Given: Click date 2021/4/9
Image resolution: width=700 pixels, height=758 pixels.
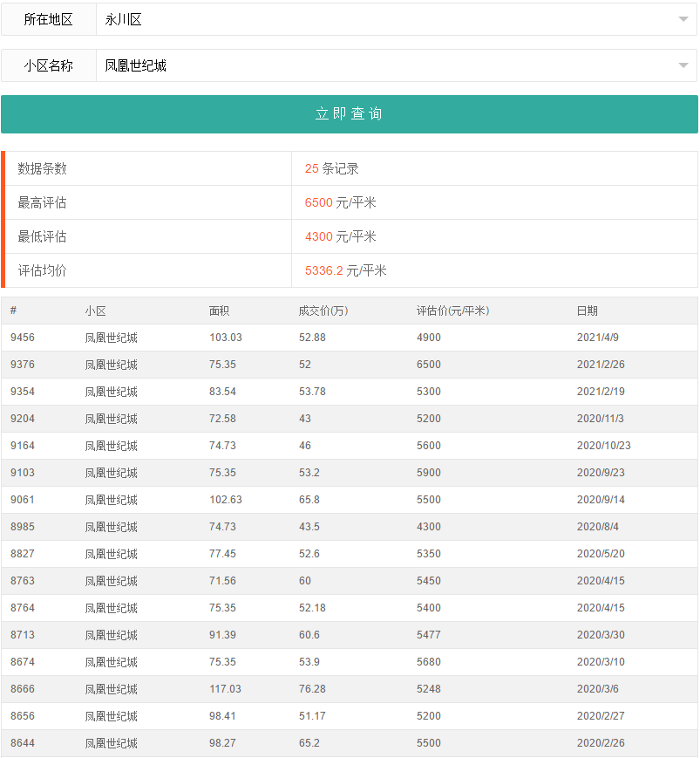Looking at the screenshot, I should [x=598, y=338].
